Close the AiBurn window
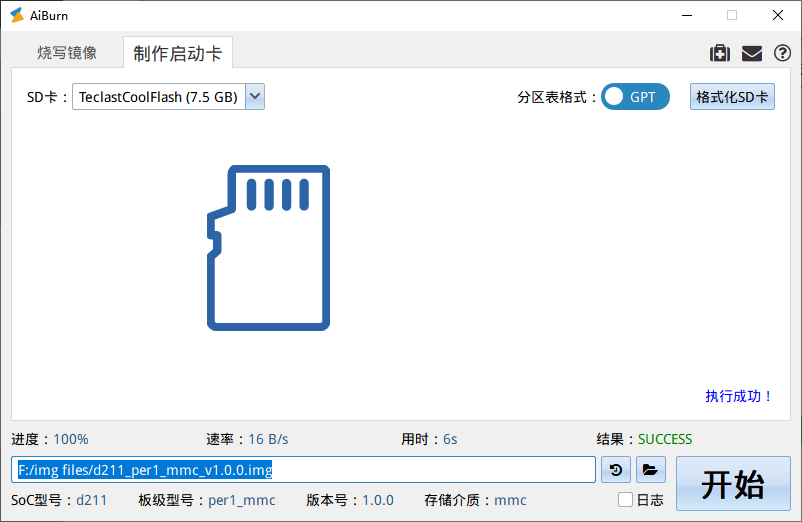Image resolution: width=802 pixels, height=522 pixels. click(x=778, y=15)
